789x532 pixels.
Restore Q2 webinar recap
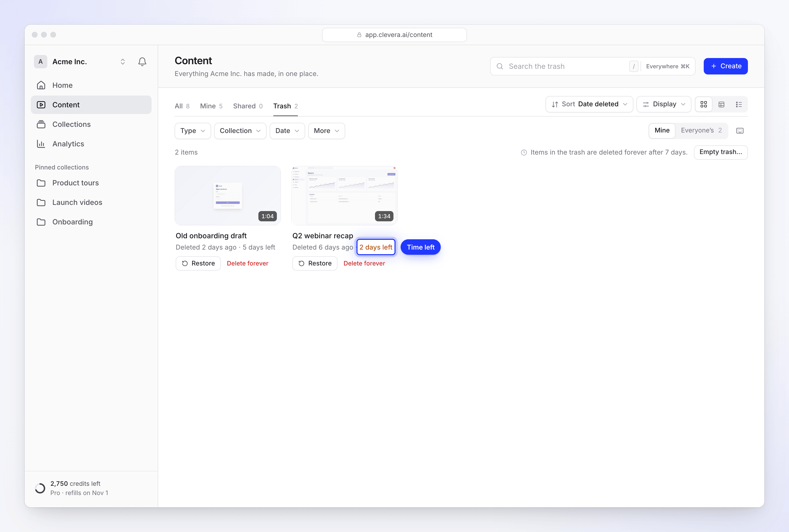pos(315,263)
